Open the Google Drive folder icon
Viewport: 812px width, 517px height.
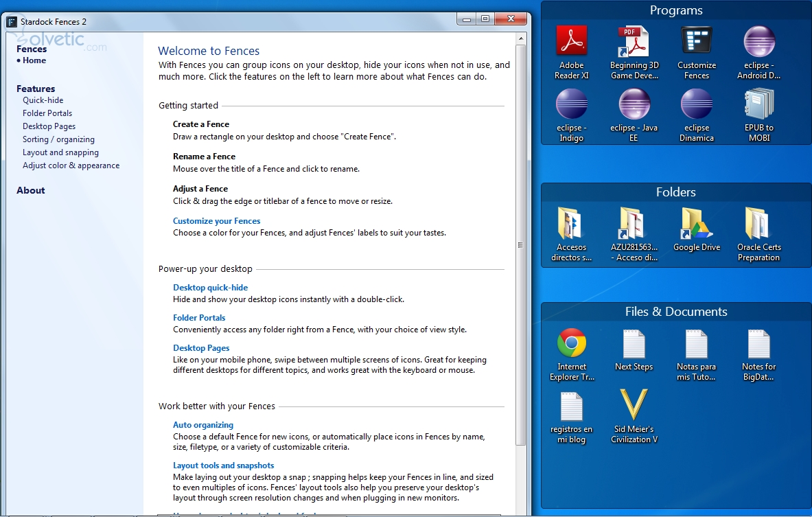[697, 229]
